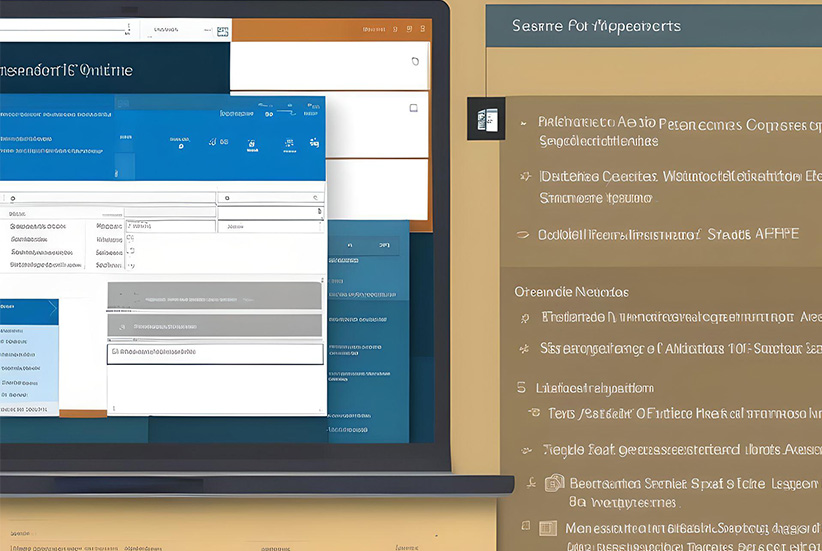
Task: Click the first gray bar button in dialog
Action: [215, 297]
